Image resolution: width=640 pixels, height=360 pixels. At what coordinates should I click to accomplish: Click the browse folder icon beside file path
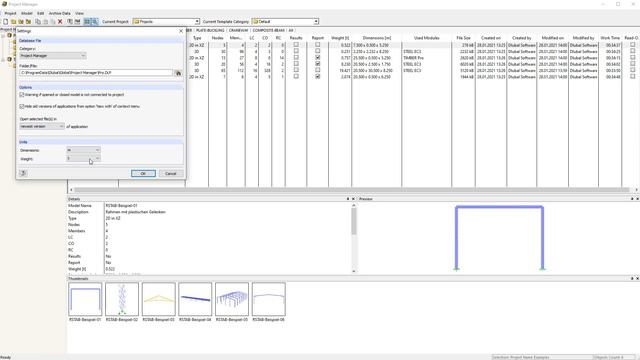point(178,73)
